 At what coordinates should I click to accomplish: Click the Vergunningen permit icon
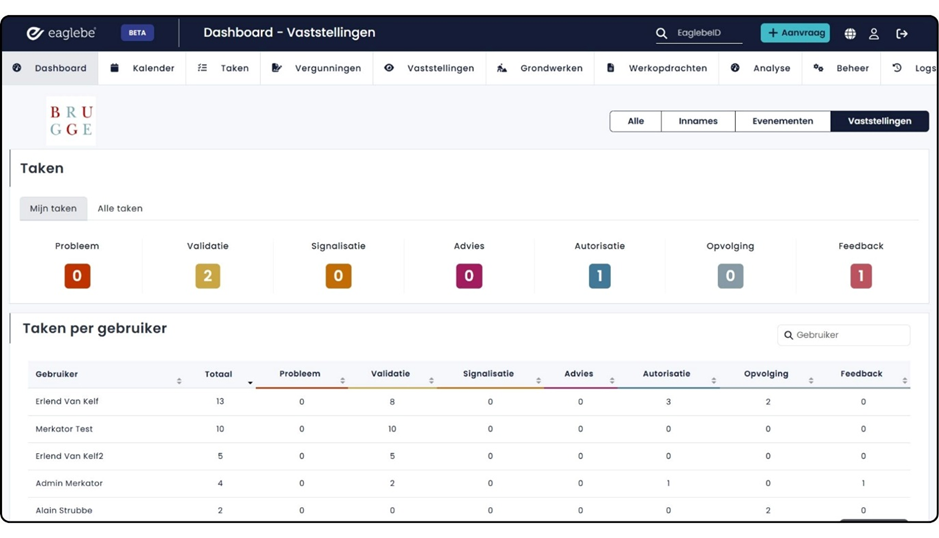pos(276,68)
